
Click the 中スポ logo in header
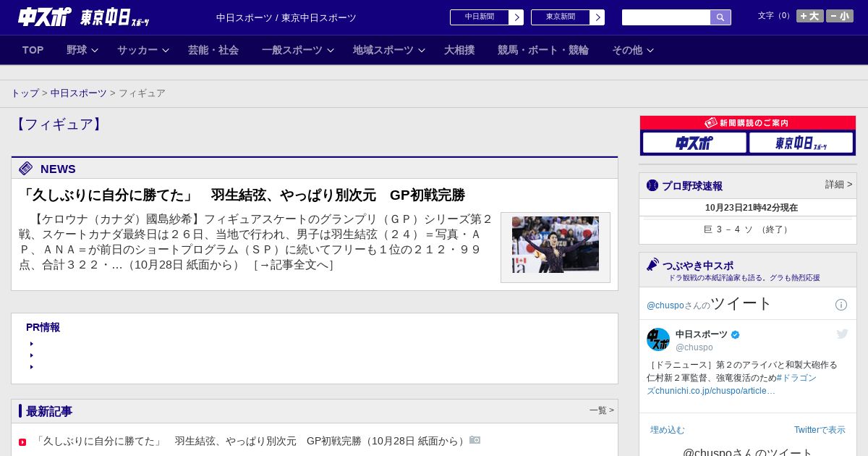tap(45, 17)
